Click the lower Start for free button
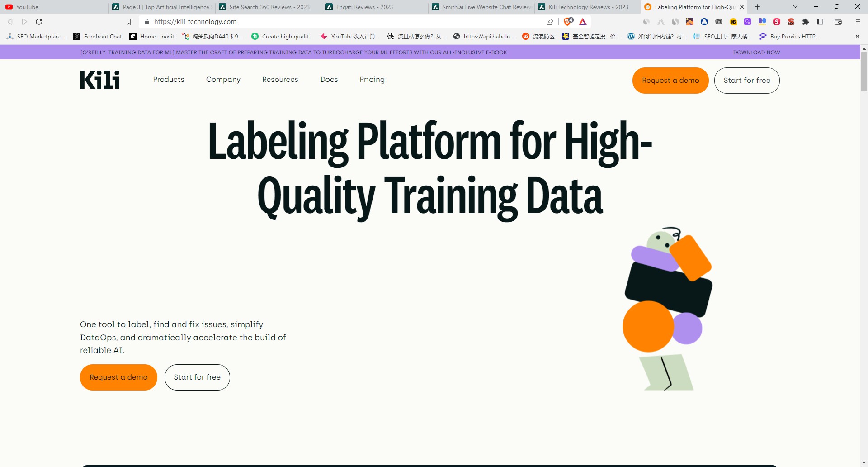This screenshot has height=467, width=868. click(197, 377)
